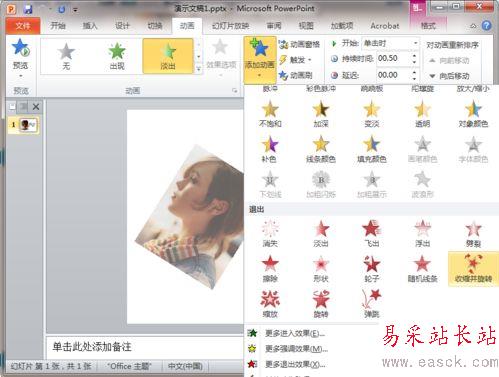Click the 添加动画 button
Image resolution: width=499 pixels, height=377 pixels.
260,60
